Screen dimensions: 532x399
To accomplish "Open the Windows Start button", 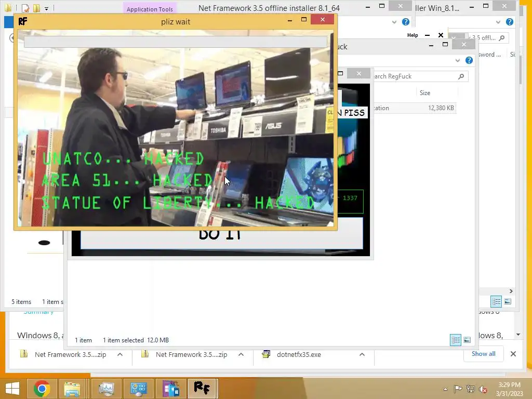I will tap(12, 389).
